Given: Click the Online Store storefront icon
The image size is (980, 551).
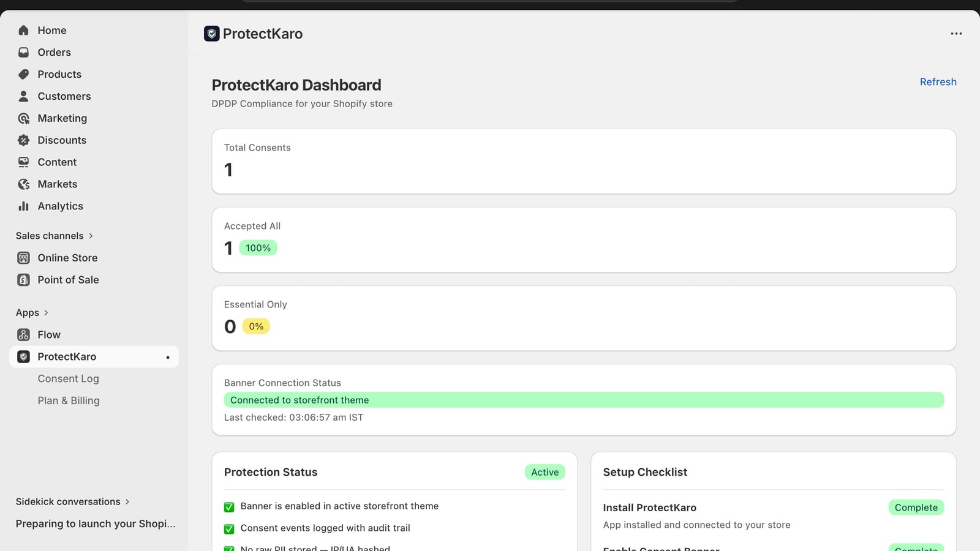Looking at the screenshot, I should coord(23,257).
